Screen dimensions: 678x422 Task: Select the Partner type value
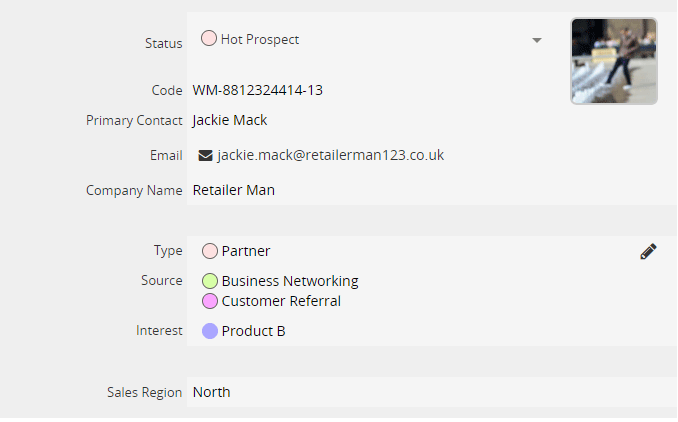pyautogui.click(x=246, y=251)
